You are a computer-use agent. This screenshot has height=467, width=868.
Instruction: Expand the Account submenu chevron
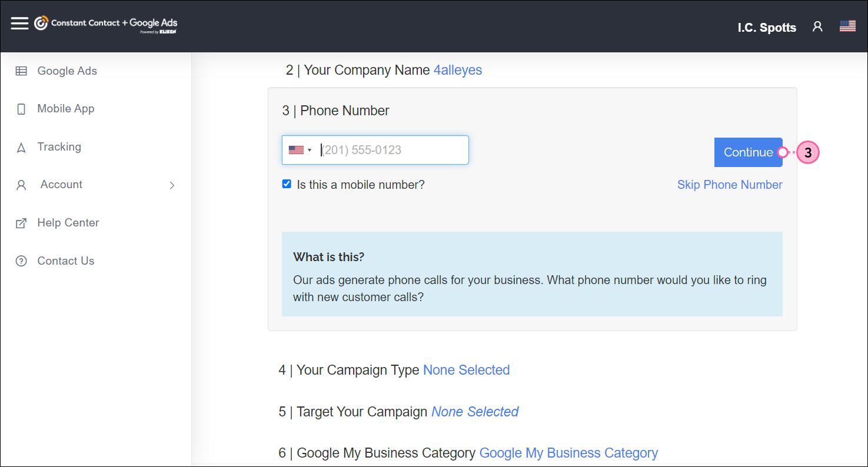tap(172, 185)
